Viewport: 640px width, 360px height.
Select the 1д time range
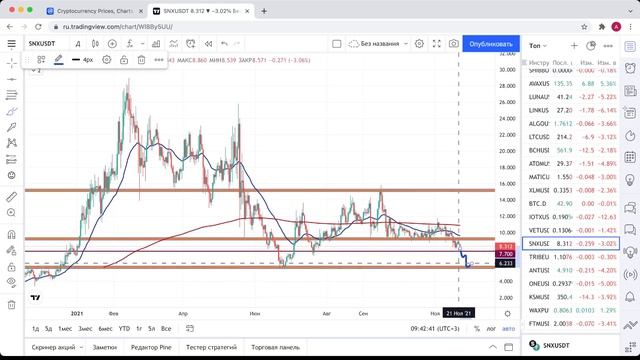click(x=36, y=329)
